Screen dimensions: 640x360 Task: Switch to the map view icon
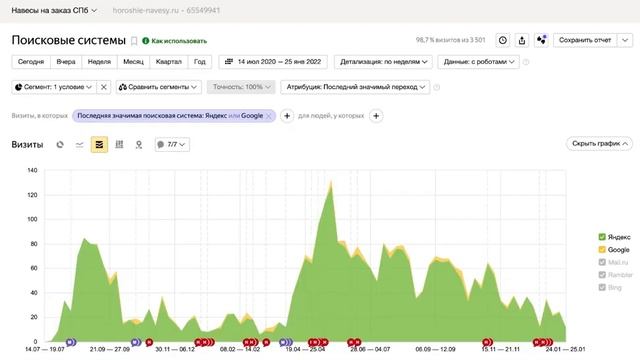(139, 144)
